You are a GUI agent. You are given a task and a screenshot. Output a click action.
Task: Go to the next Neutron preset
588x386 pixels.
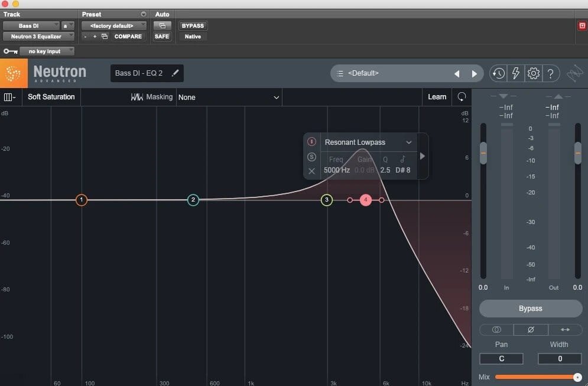[x=475, y=74]
